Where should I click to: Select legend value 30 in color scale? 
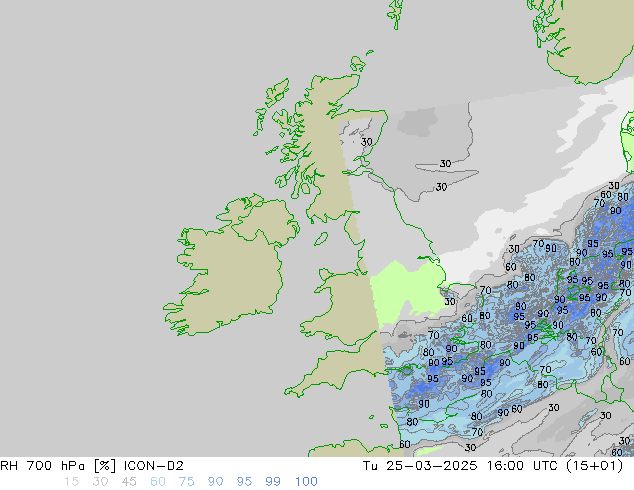100,482
